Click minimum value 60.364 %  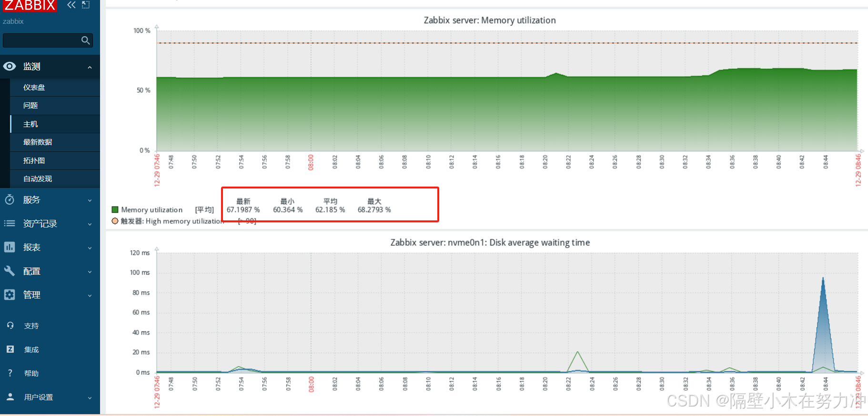(x=288, y=210)
